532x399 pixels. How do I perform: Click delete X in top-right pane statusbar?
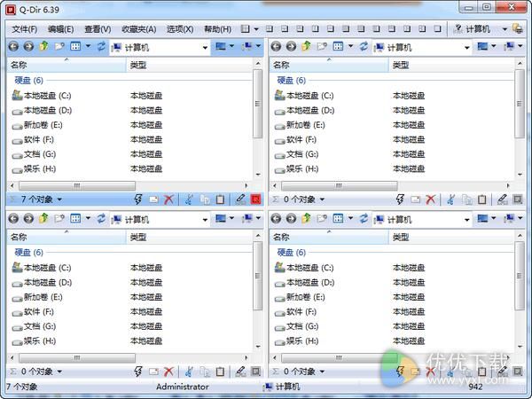pyautogui.click(x=431, y=199)
